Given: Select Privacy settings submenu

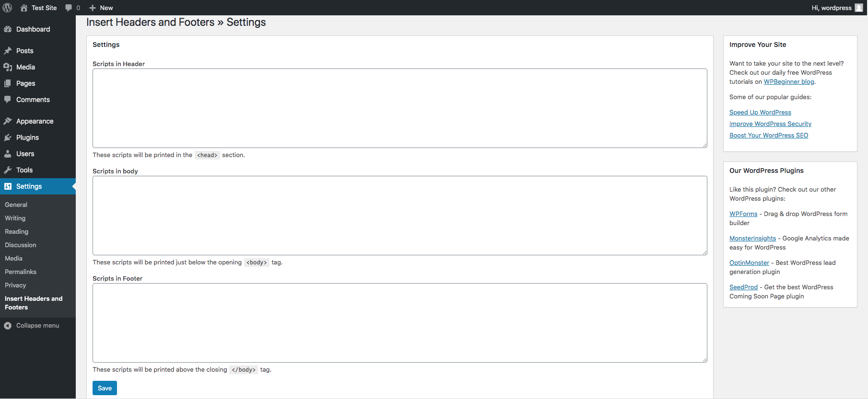Looking at the screenshot, I should [x=15, y=285].
